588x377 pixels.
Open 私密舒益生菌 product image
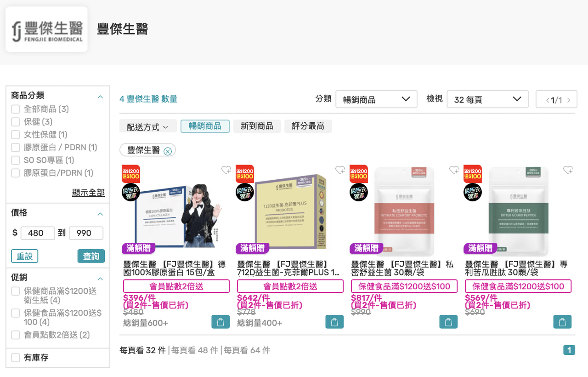[x=404, y=210]
